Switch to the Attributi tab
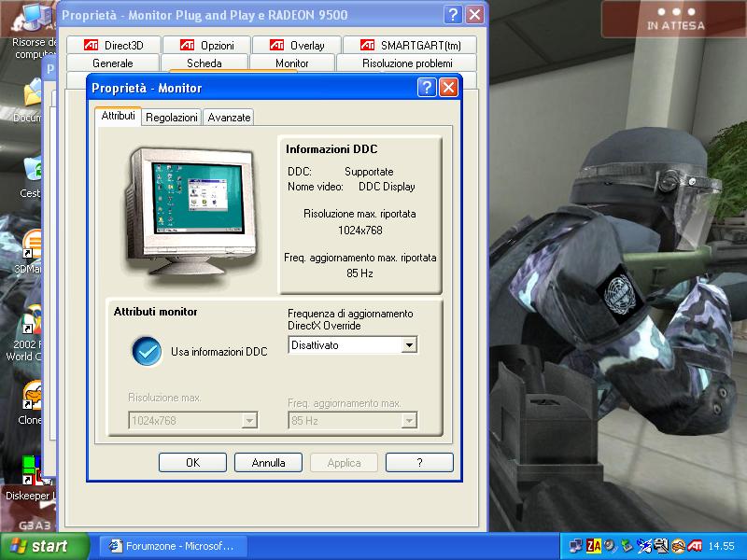 coord(119,116)
